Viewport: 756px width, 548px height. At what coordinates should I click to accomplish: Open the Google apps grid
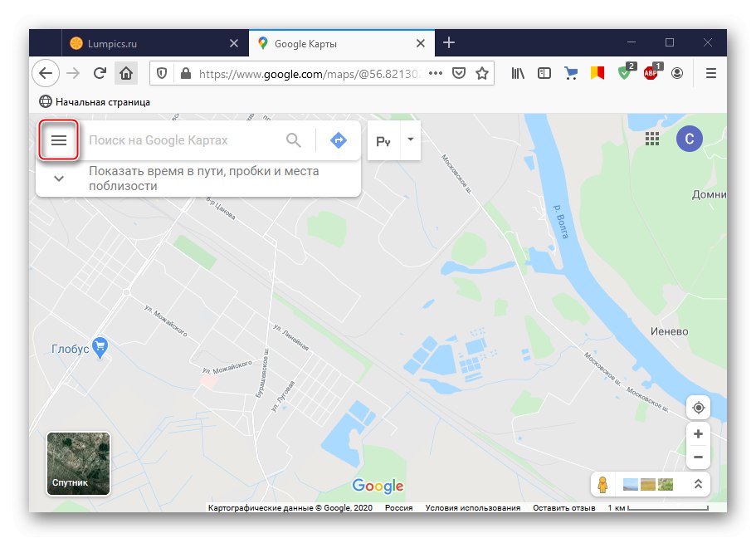coord(654,139)
